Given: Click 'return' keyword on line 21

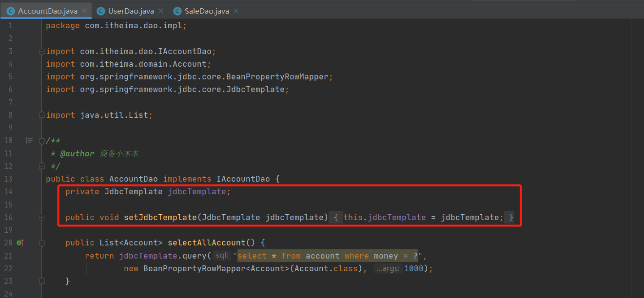Looking at the screenshot, I should (99, 256).
